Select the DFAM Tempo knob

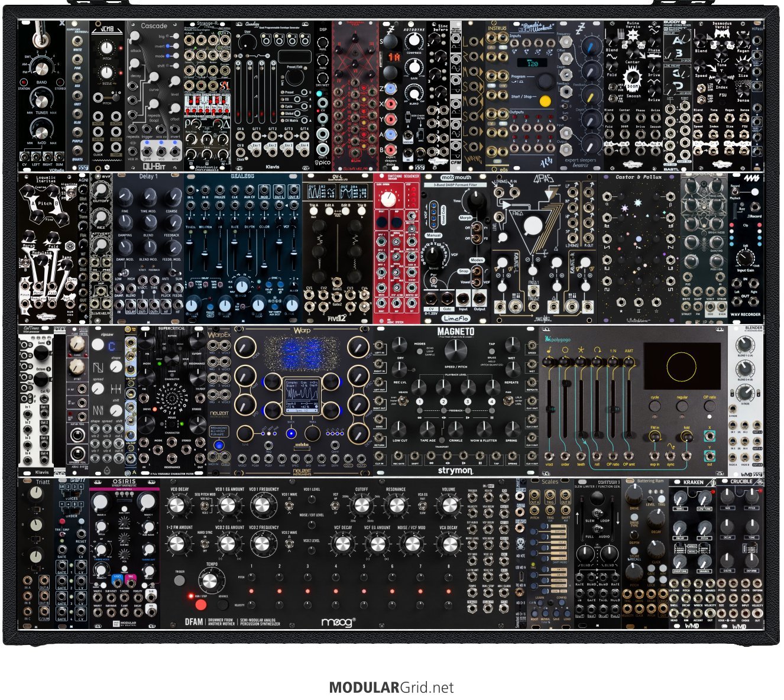coord(211,581)
